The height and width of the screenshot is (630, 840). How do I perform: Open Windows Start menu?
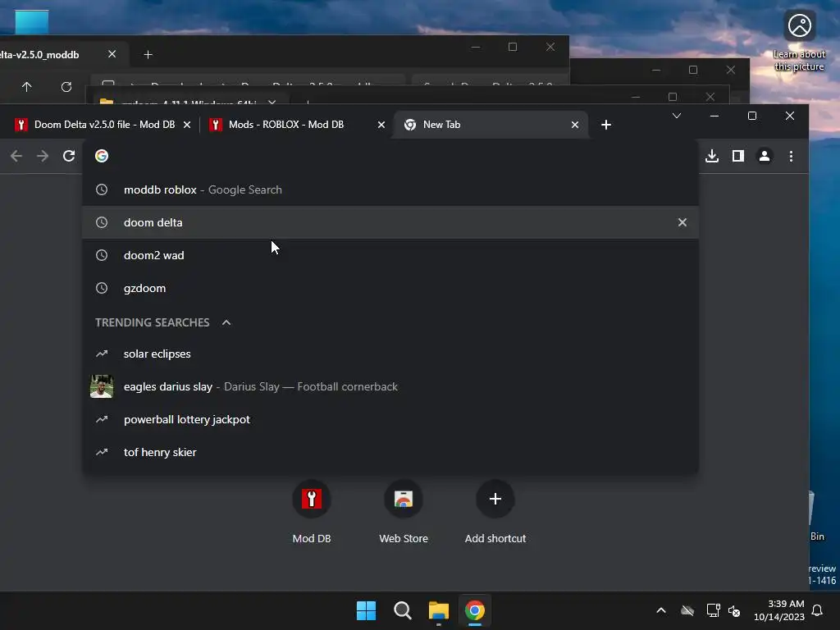click(x=367, y=610)
